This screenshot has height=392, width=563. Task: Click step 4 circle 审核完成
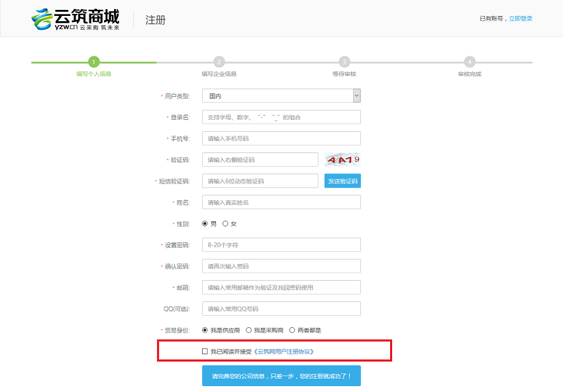pos(470,62)
